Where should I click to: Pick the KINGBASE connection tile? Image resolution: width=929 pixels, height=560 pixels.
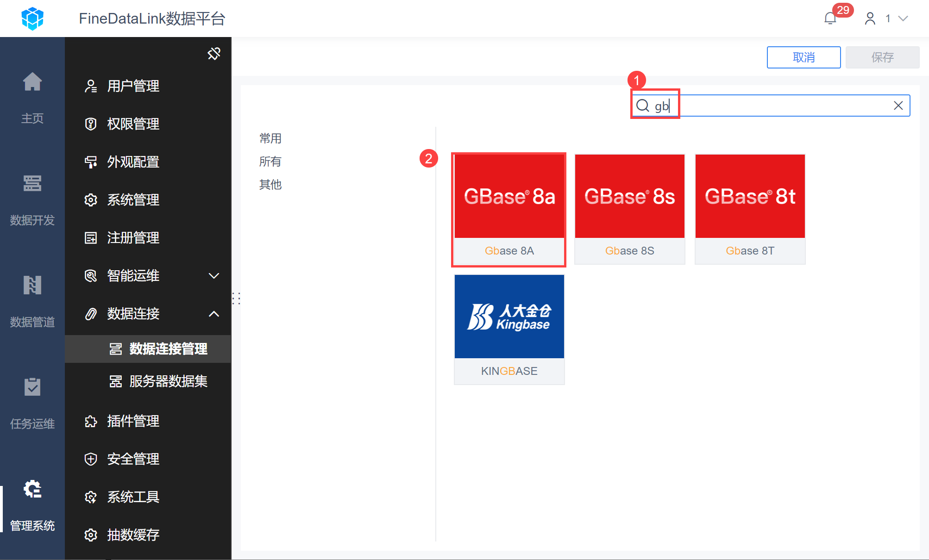pos(509,330)
